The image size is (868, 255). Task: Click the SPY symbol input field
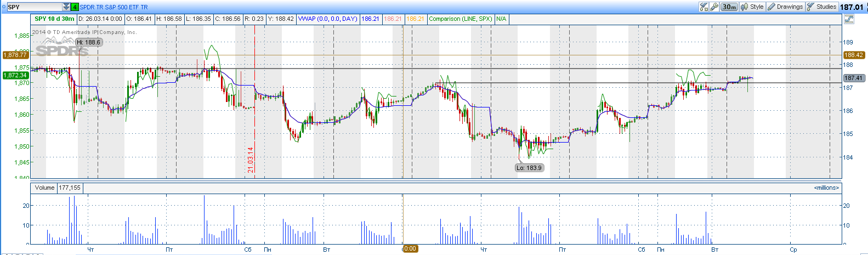coord(35,7)
